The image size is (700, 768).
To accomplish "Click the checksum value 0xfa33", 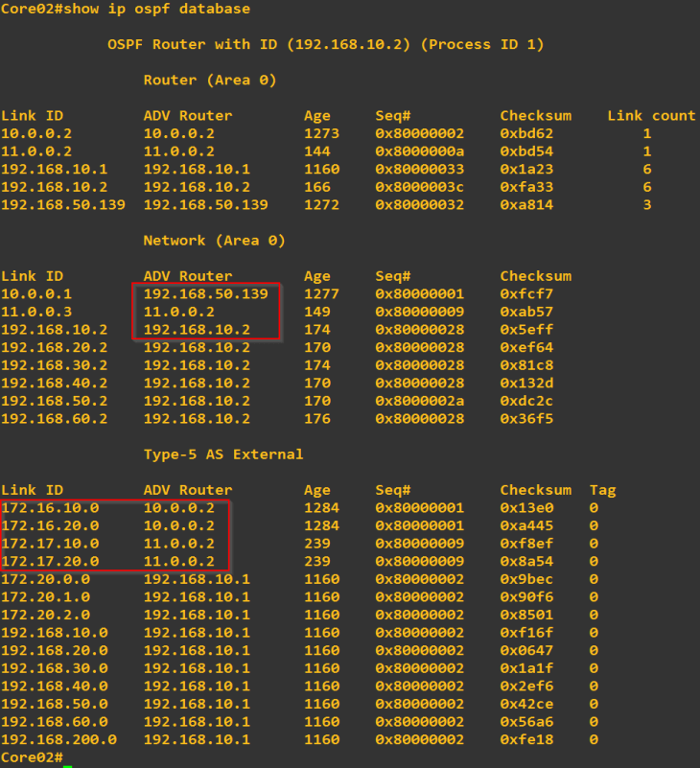I will [526, 187].
